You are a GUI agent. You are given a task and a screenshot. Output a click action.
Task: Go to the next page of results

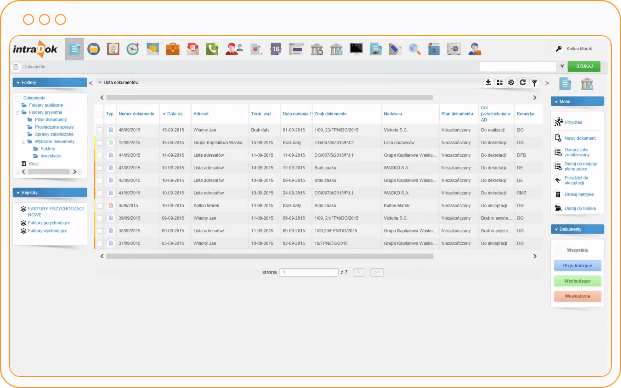click(358, 272)
